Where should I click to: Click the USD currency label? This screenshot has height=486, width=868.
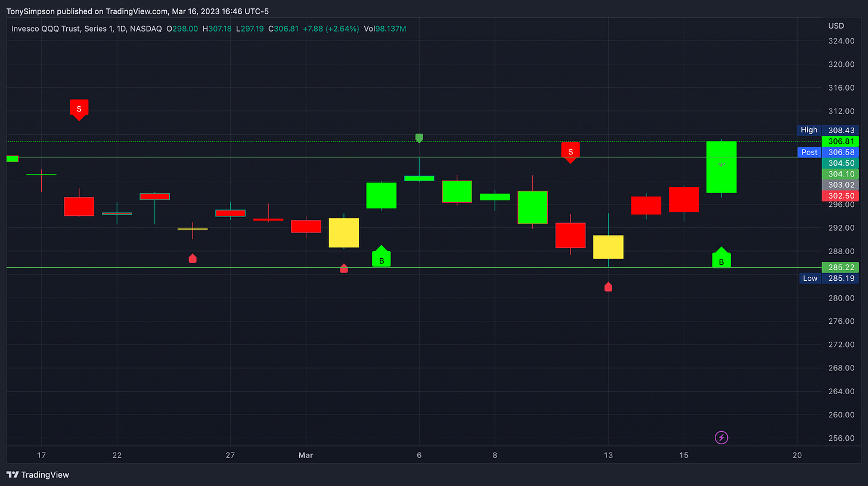(836, 26)
